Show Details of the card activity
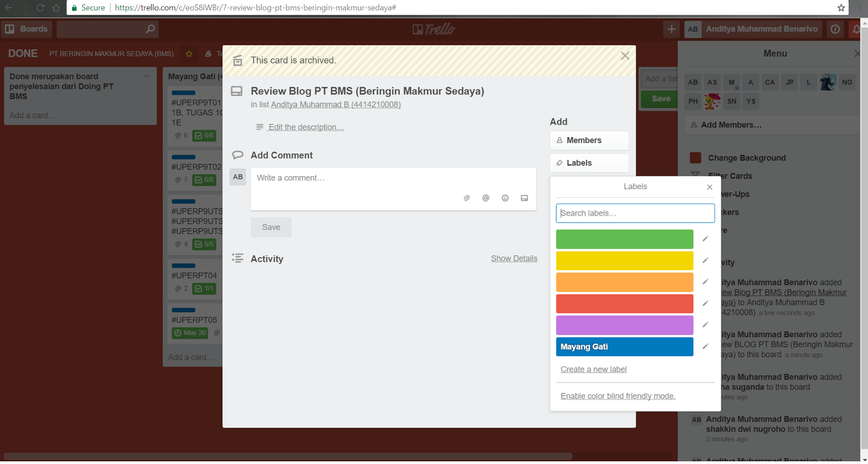 click(x=514, y=259)
